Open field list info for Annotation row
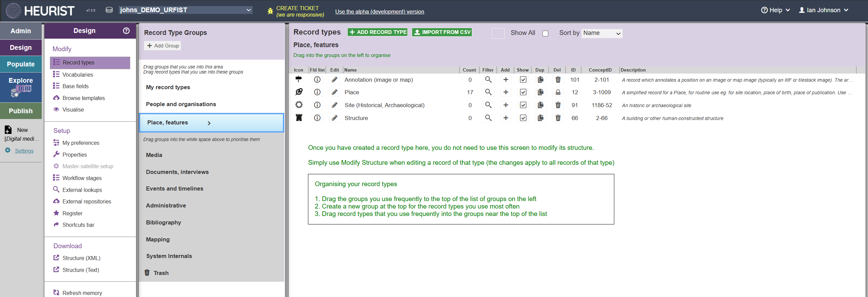 point(317,80)
